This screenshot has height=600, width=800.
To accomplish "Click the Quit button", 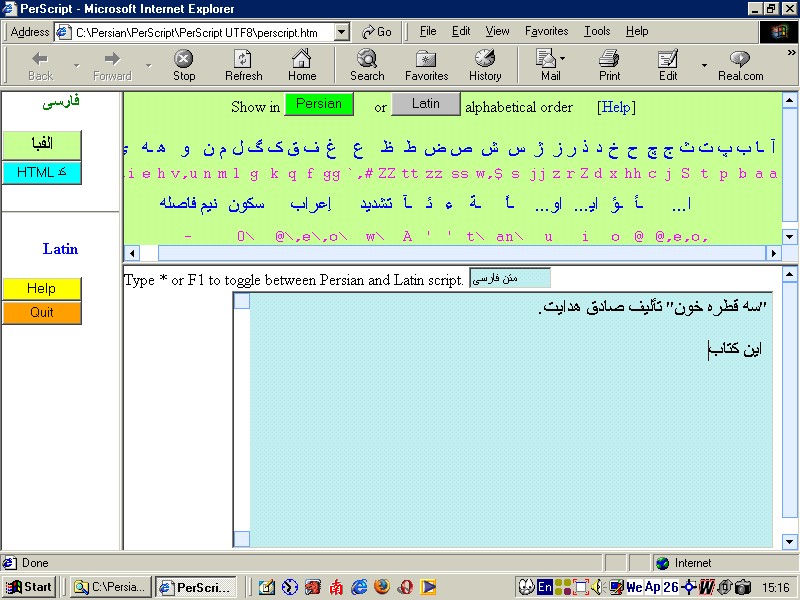I will [42, 312].
